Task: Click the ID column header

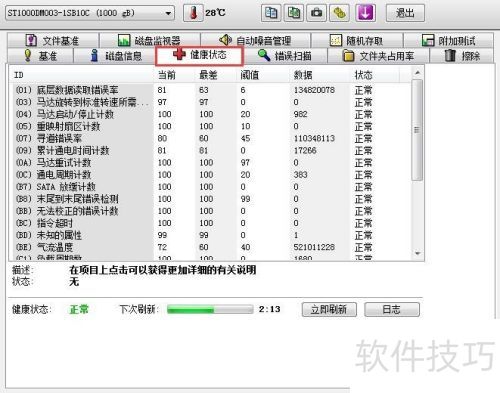Action: [x=82, y=75]
